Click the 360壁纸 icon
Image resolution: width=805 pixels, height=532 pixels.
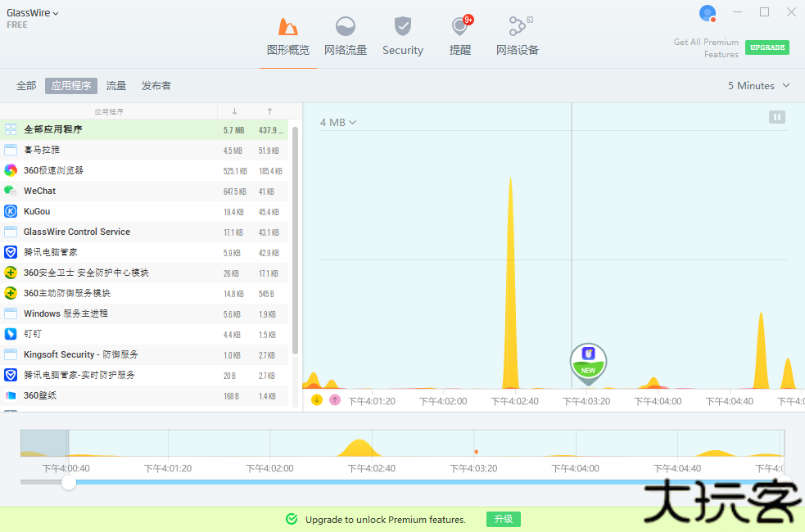tap(11, 395)
